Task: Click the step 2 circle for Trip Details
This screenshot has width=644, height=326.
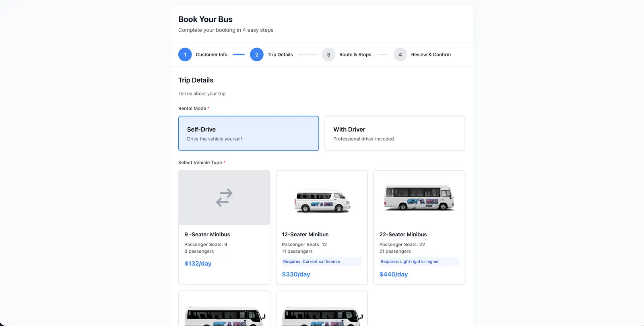Action: [257, 55]
